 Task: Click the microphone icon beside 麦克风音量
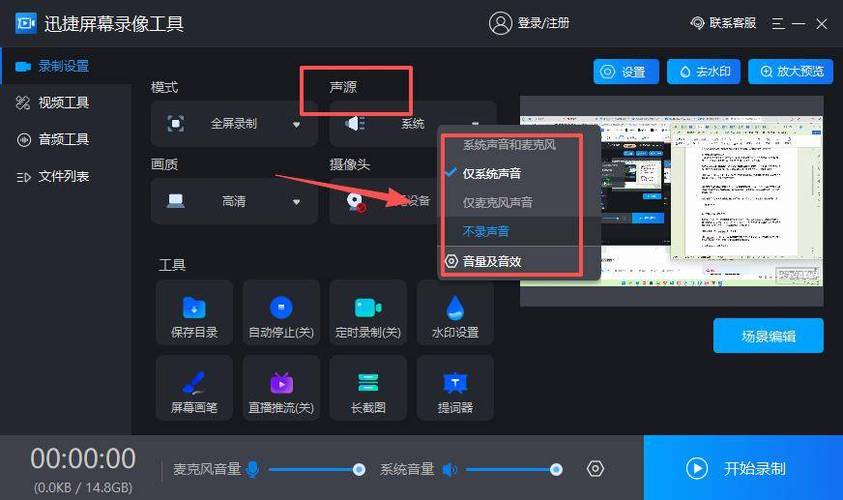(252, 469)
